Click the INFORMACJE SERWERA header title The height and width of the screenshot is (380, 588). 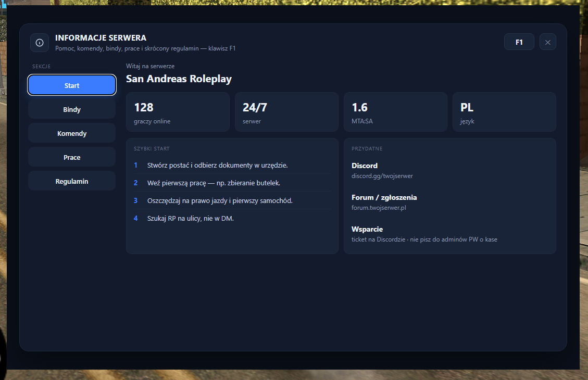(101, 38)
